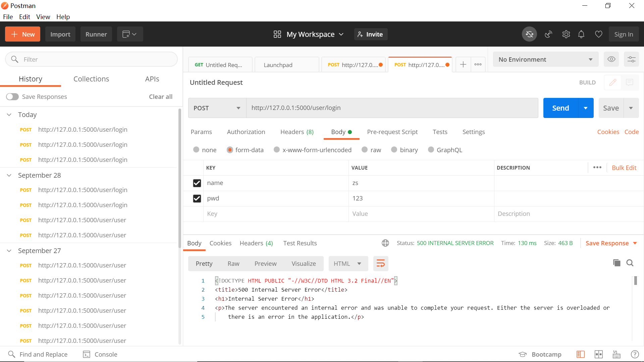Select the raw body type

coord(365,150)
